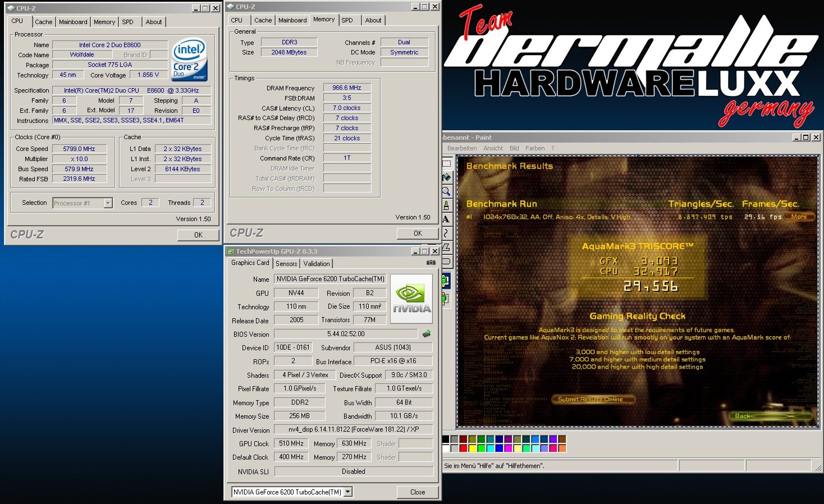Open the Ansicht menu in Paint

click(493, 148)
